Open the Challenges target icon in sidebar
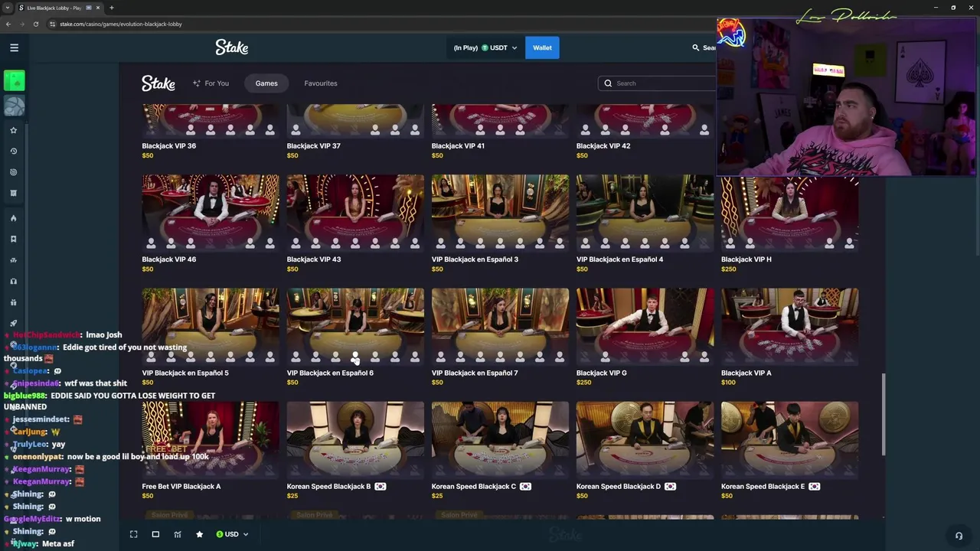The width and height of the screenshot is (980, 551). (x=13, y=172)
